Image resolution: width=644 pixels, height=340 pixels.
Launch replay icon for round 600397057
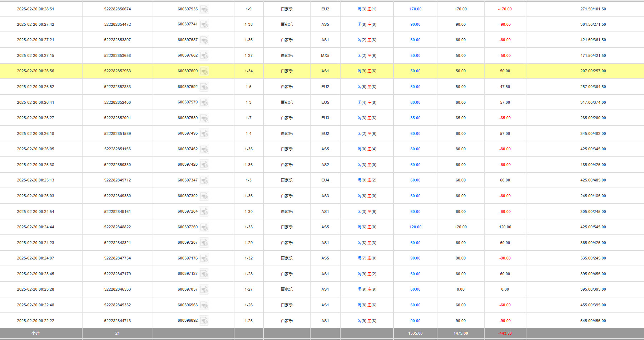click(204, 290)
